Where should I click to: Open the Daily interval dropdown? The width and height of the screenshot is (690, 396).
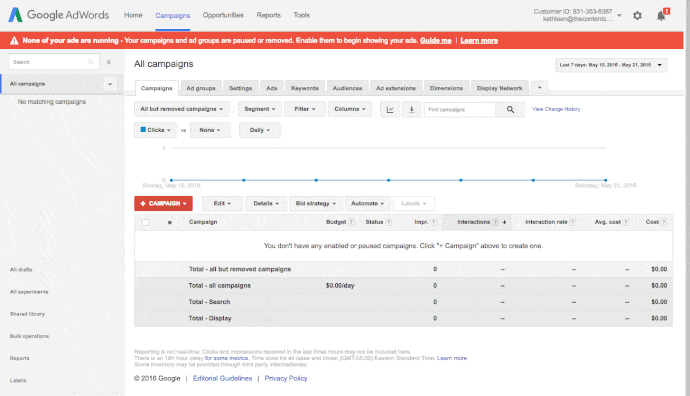click(x=260, y=130)
